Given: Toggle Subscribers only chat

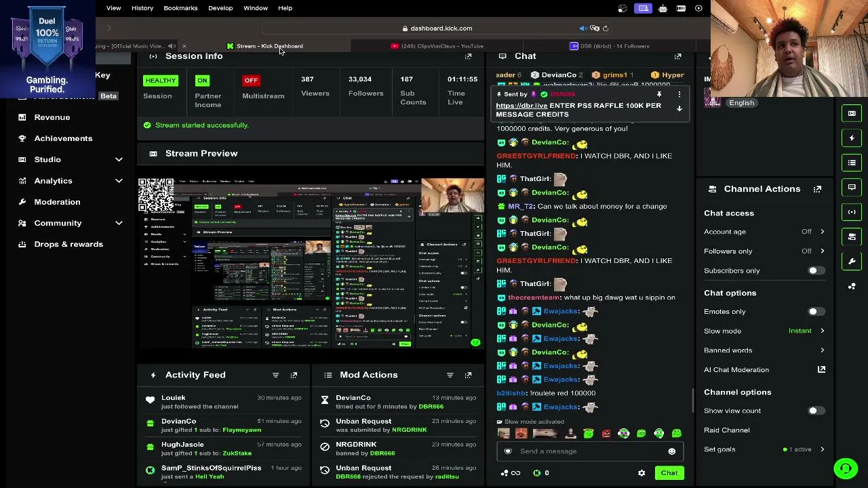Looking at the screenshot, I should click(x=816, y=270).
